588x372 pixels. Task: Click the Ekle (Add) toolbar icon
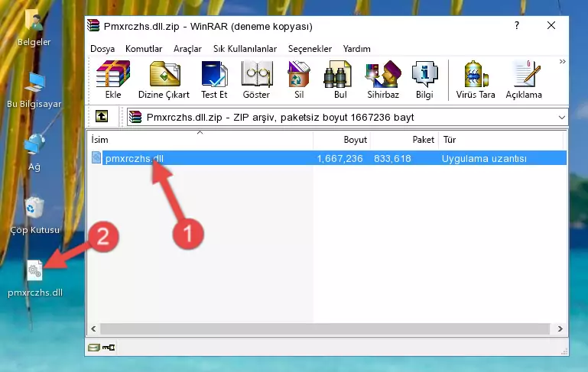[113, 79]
